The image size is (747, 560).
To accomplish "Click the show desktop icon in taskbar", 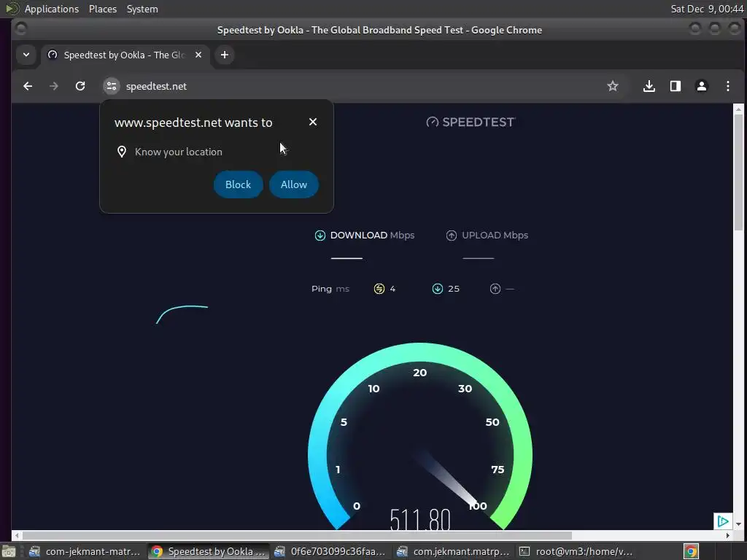I will [x=9, y=551].
